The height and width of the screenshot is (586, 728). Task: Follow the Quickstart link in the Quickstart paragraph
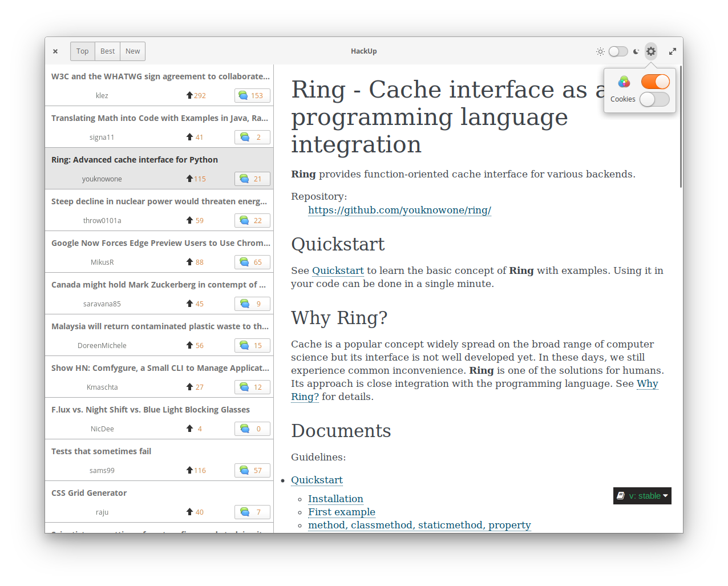(338, 270)
